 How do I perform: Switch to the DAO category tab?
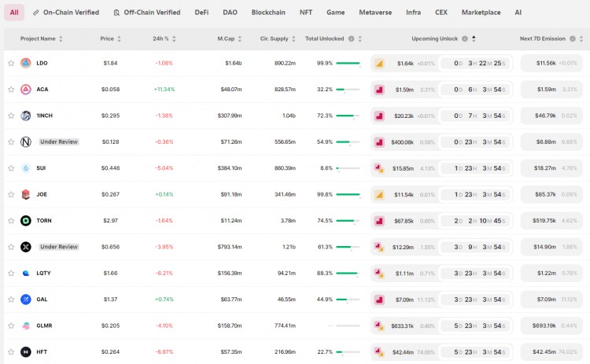click(x=230, y=13)
